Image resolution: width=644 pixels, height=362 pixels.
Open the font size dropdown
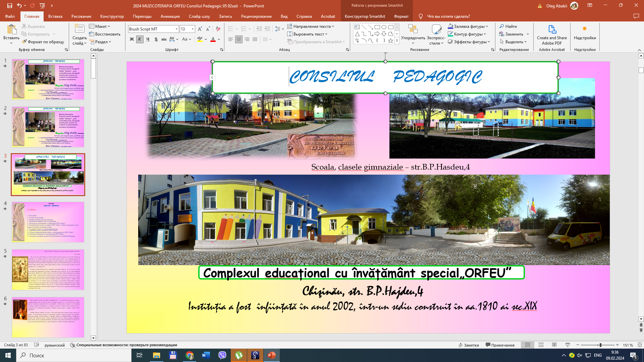tap(193, 29)
